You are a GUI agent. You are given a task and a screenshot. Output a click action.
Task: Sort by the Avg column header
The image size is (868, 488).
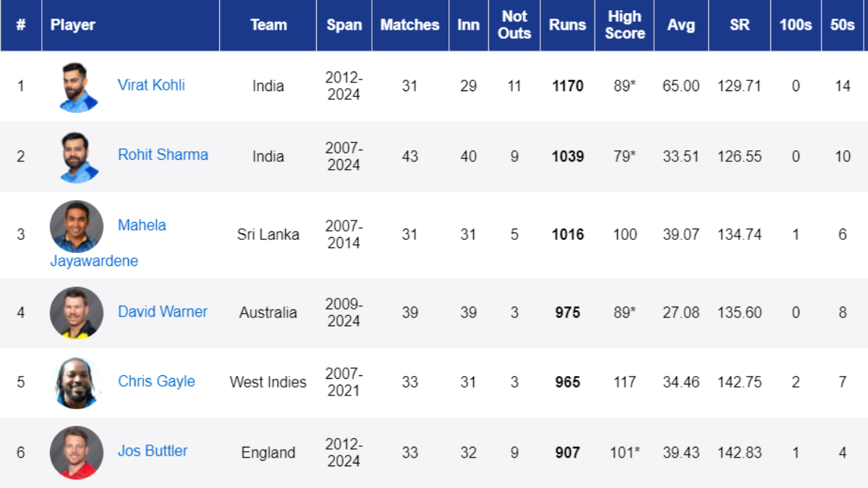pos(681,25)
